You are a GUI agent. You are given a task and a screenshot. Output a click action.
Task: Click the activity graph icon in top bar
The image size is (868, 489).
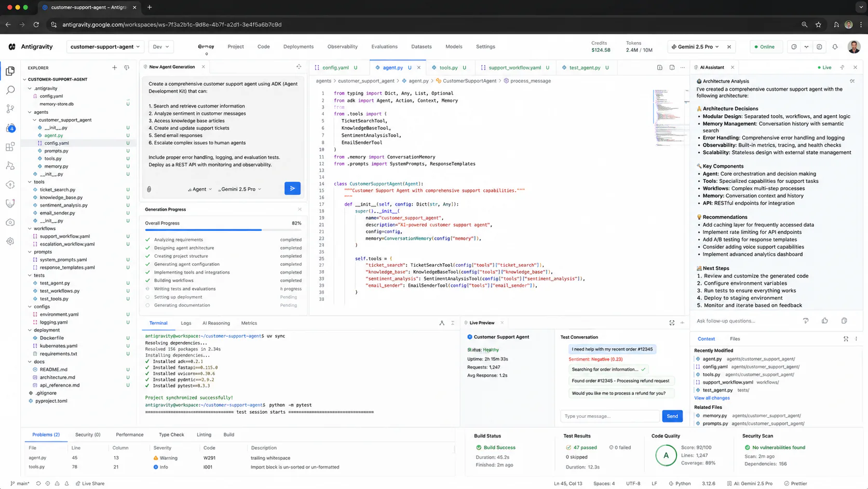[806, 47]
